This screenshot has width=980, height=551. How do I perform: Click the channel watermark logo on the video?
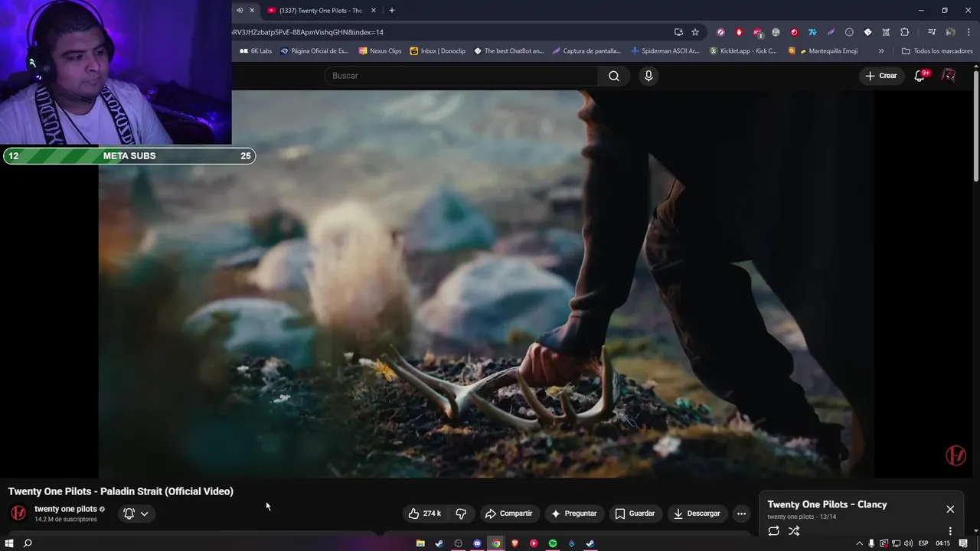pos(955,455)
